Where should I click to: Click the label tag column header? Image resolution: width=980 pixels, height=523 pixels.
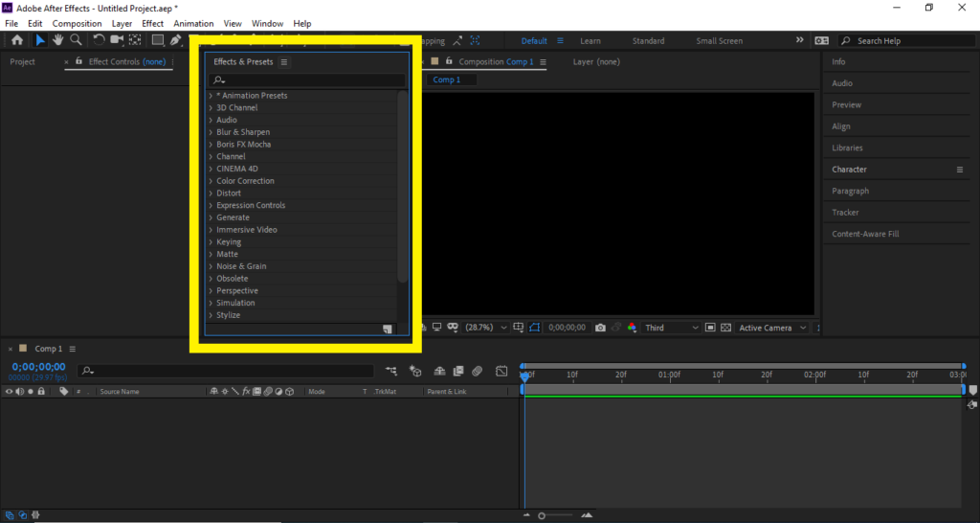tap(64, 392)
